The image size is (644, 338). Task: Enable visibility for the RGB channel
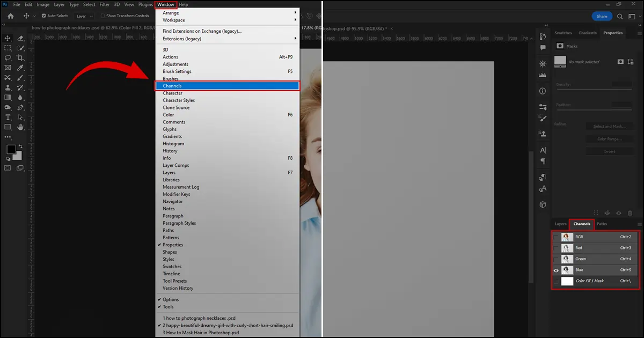555,237
